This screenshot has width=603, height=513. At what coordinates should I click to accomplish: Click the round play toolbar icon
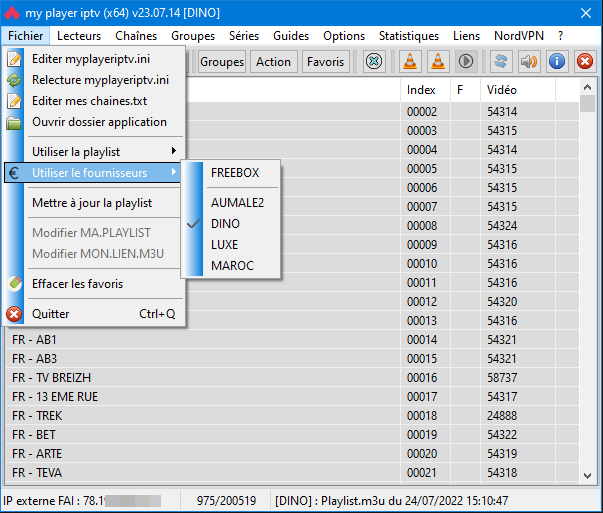(x=466, y=62)
